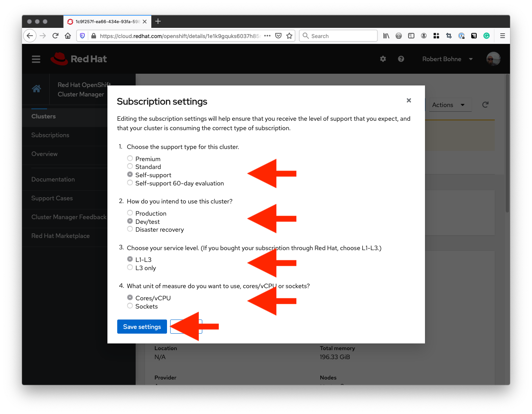This screenshot has width=532, height=414.
Task: Close the Subscription settings dialog
Action: (x=409, y=100)
